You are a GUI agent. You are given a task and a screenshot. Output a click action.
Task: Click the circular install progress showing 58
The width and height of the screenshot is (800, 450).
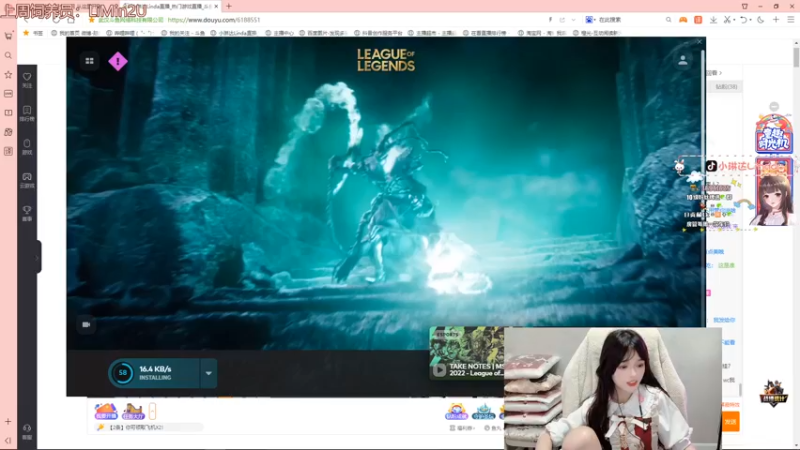click(122, 373)
